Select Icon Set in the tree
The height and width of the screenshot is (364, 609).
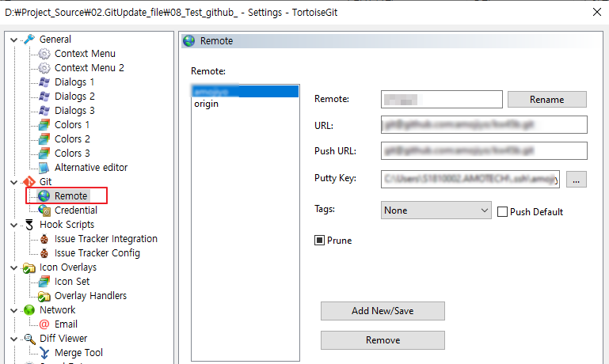72,282
